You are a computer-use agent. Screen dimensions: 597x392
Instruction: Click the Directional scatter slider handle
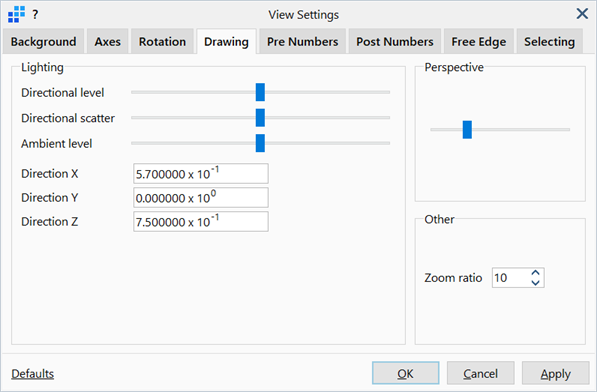[260, 118]
